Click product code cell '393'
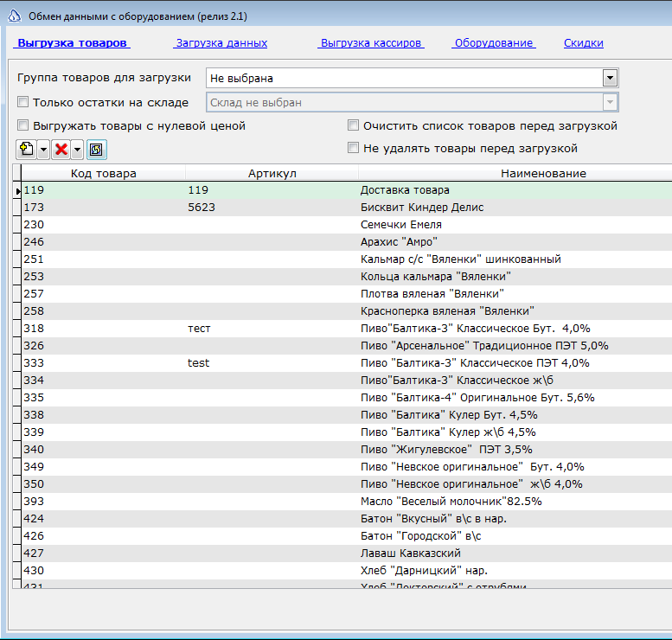 coord(103,501)
